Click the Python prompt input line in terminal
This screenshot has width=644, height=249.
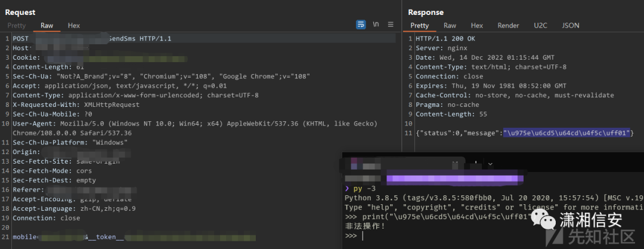point(382,236)
